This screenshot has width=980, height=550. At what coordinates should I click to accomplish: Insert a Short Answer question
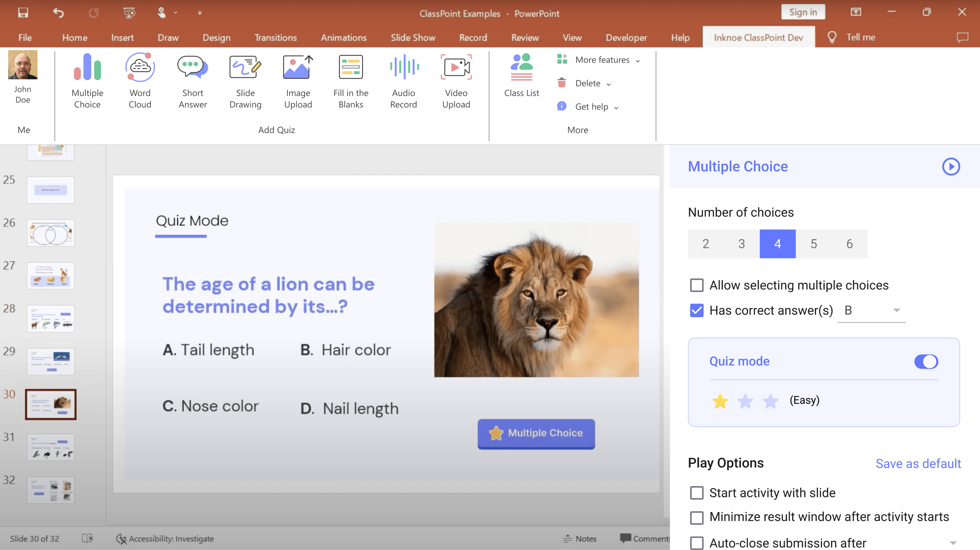(x=192, y=80)
